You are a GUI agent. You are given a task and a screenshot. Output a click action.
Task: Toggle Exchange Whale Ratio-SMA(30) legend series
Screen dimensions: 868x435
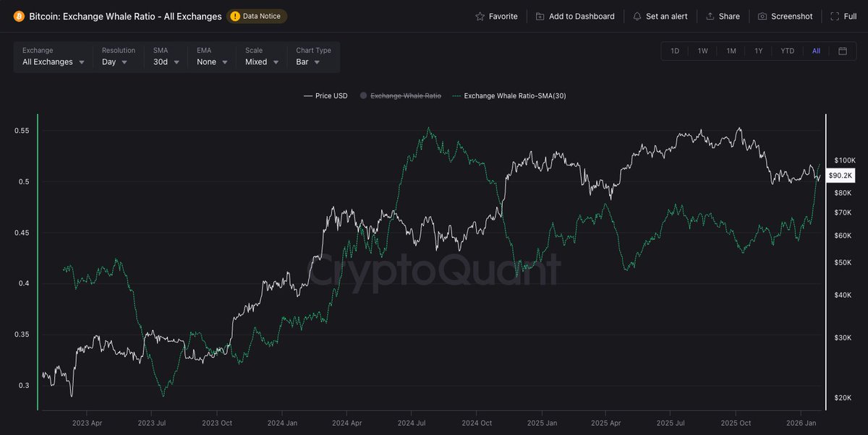[x=509, y=95]
